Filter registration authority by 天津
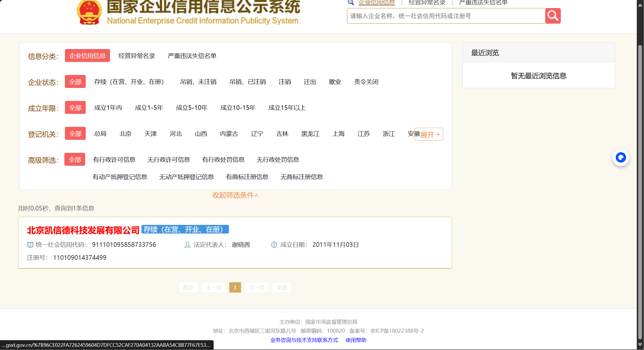 [150, 134]
